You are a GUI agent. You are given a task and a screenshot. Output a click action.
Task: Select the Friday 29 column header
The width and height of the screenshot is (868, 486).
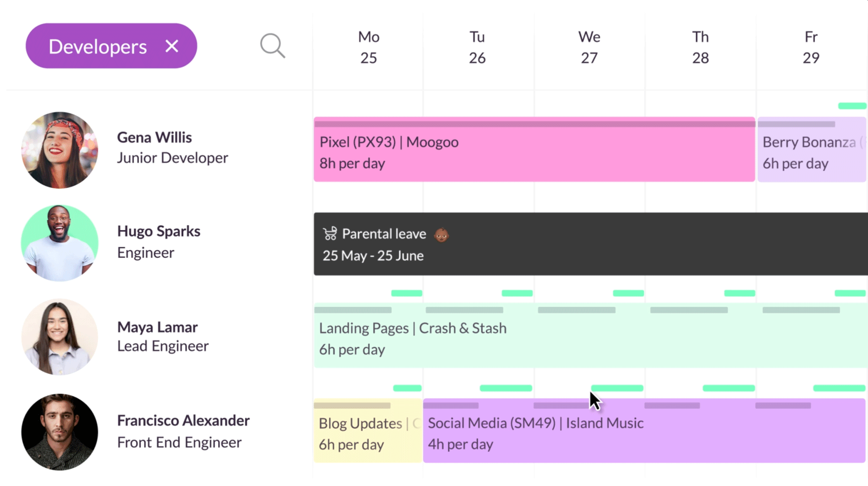(811, 47)
